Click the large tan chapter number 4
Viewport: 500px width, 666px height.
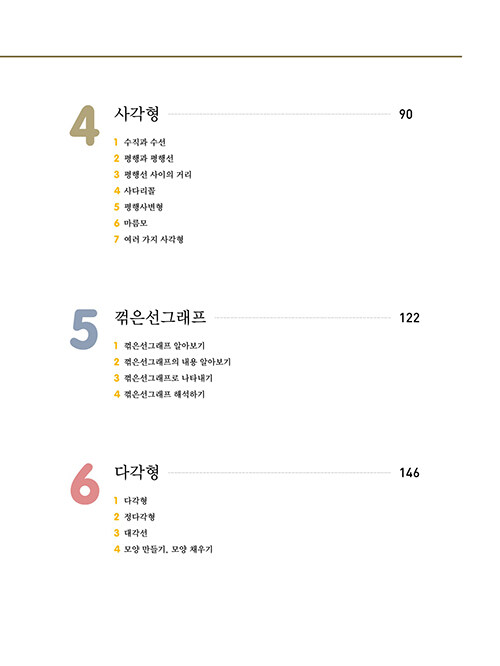tap(84, 125)
